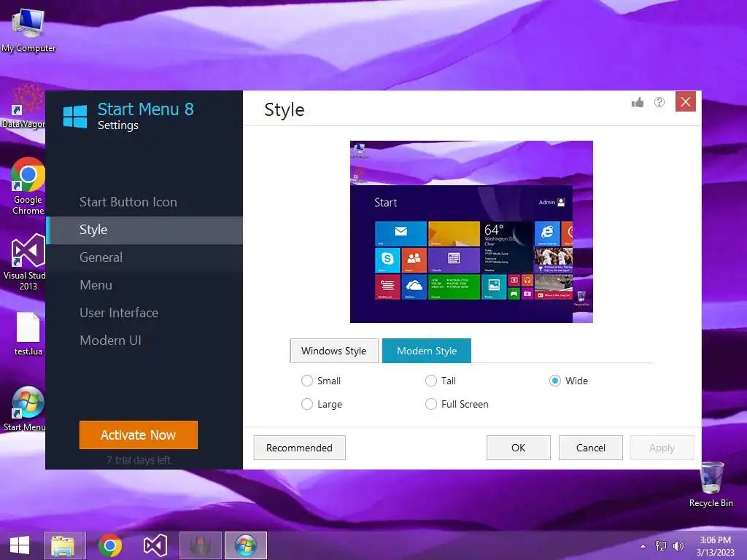Select the Wide size radio button
This screenshot has height=560, width=747.
[x=554, y=381]
